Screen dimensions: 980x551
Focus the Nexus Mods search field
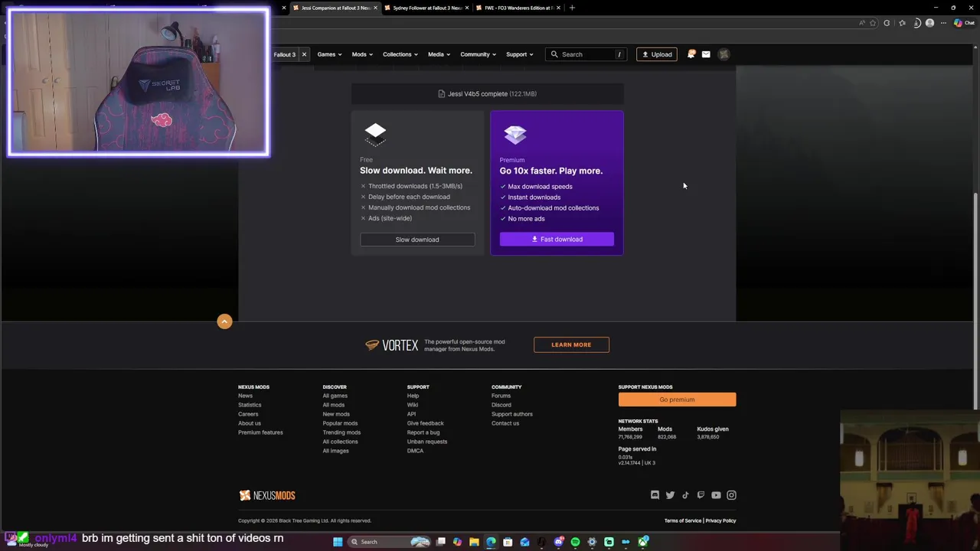click(586, 54)
